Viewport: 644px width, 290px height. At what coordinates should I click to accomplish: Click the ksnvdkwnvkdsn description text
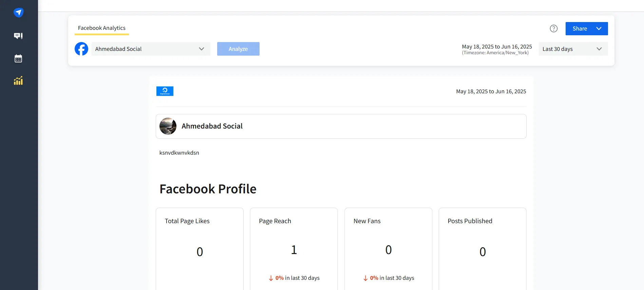tap(179, 153)
